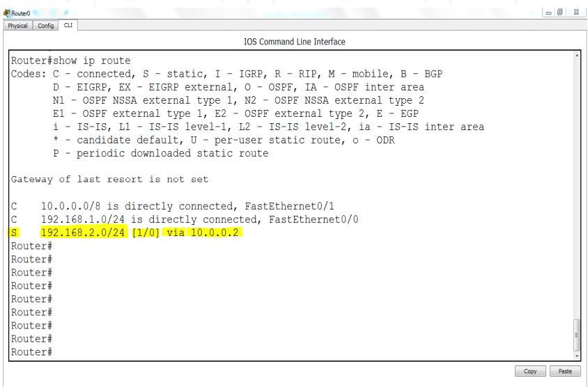The image size is (588, 387).
Task: Open the Config tab
Action: click(46, 26)
